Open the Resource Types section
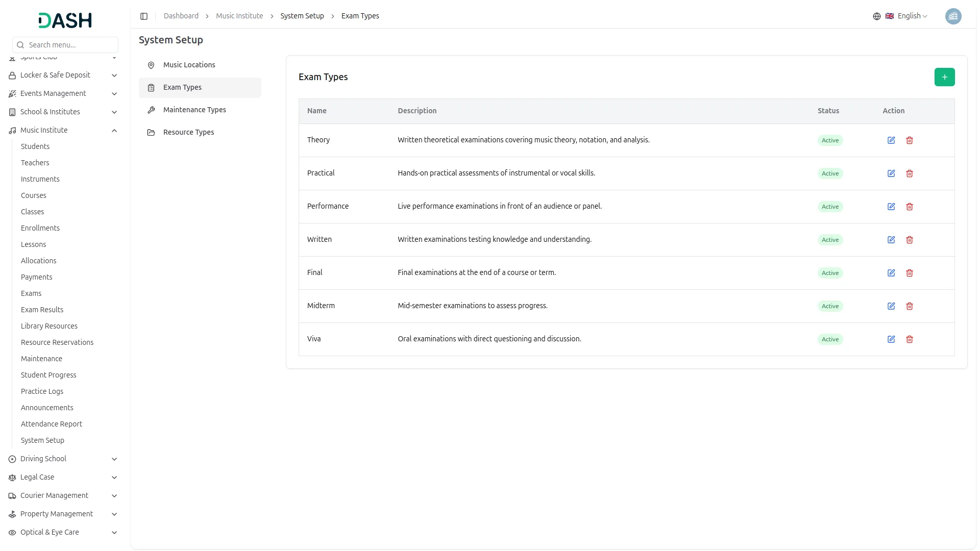 (x=188, y=132)
